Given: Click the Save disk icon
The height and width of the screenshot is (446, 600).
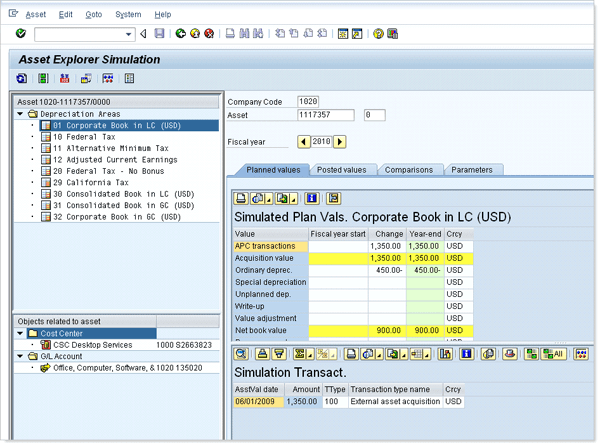Looking at the screenshot, I should pyautogui.click(x=158, y=34).
